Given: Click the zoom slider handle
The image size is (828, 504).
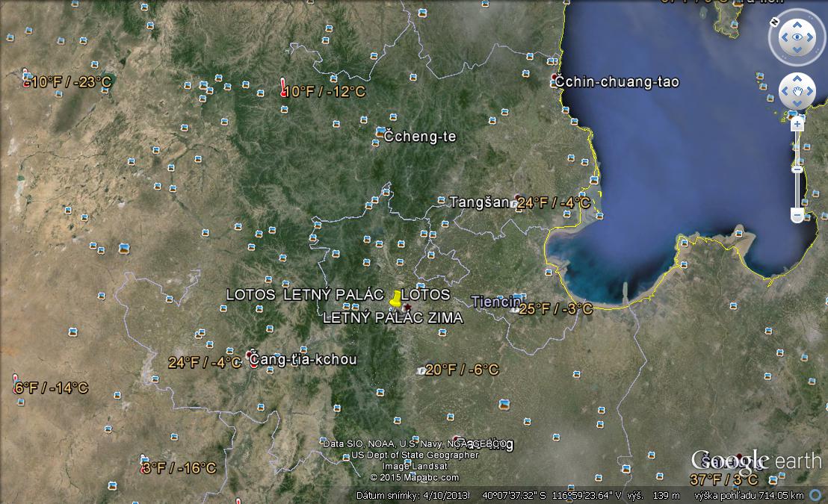Looking at the screenshot, I should point(797,169).
